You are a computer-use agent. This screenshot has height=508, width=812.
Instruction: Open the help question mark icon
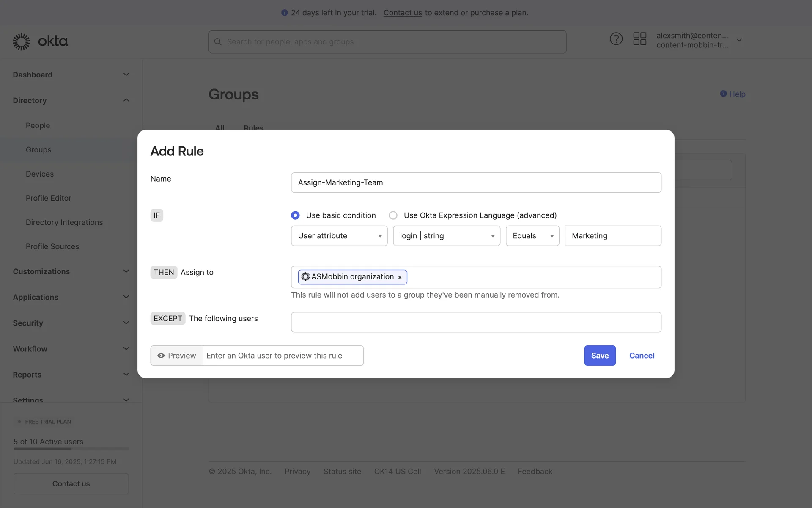pyautogui.click(x=616, y=39)
